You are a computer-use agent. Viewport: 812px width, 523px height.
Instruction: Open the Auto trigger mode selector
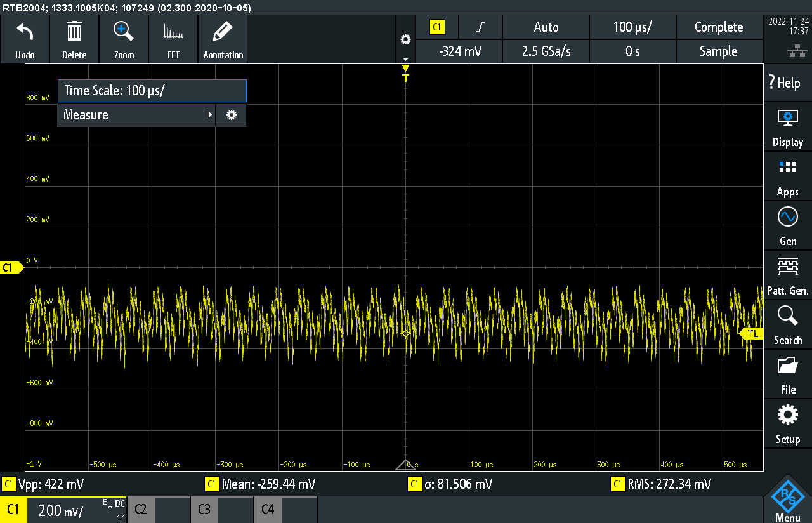[546, 27]
